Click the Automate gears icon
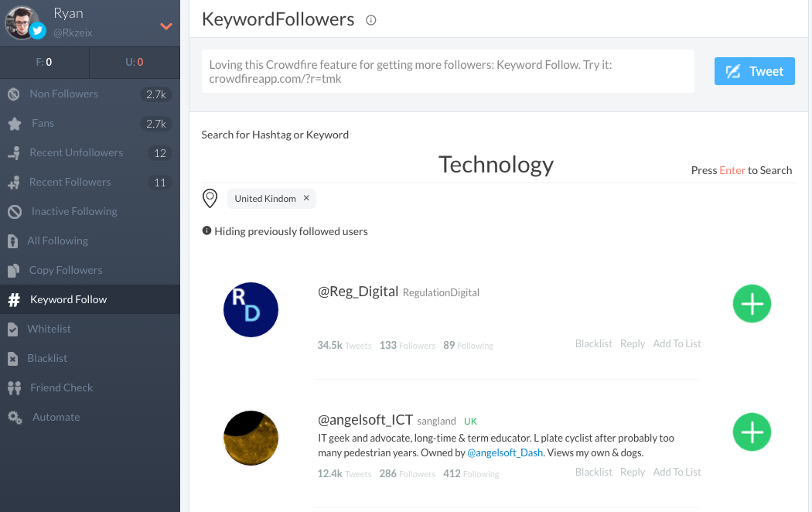Viewport: 812px width, 512px height. tap(15, 418)
